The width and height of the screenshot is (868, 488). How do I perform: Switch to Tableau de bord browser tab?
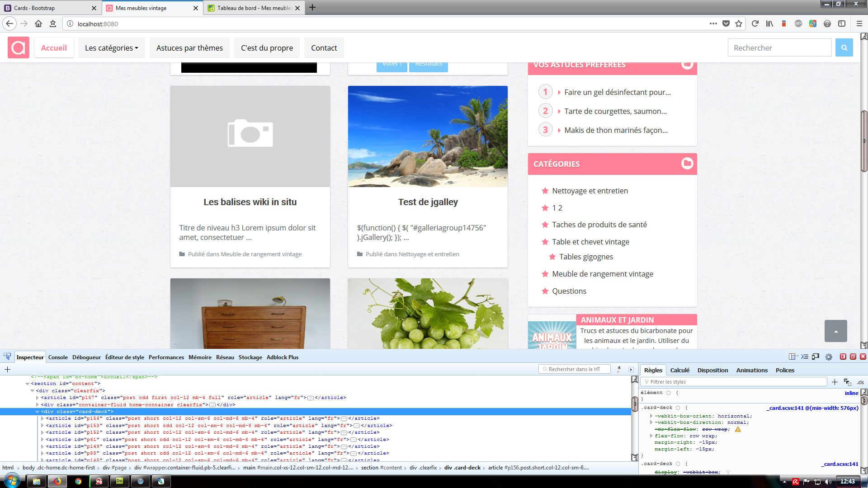pos(254,8)
